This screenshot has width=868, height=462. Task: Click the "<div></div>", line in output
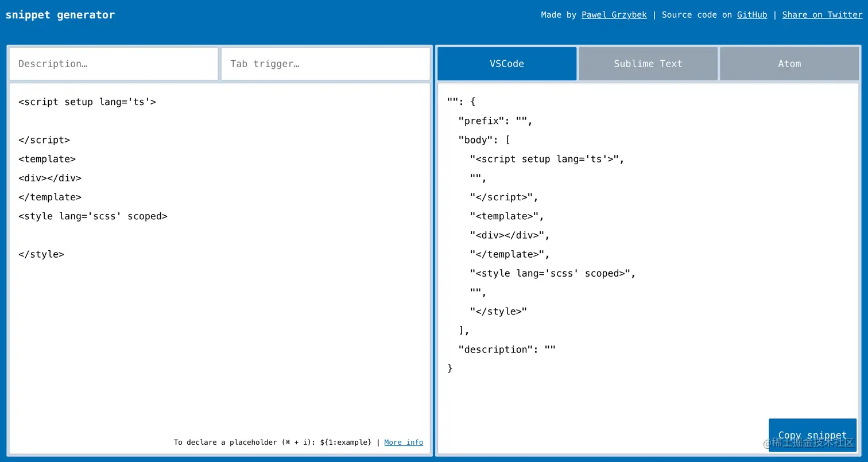[510, 235]
